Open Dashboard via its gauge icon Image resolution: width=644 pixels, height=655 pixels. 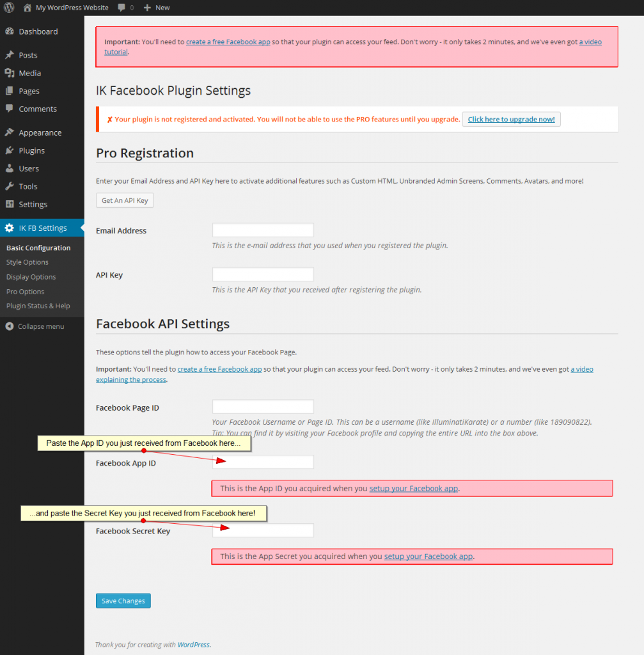(x=9, y=31)
